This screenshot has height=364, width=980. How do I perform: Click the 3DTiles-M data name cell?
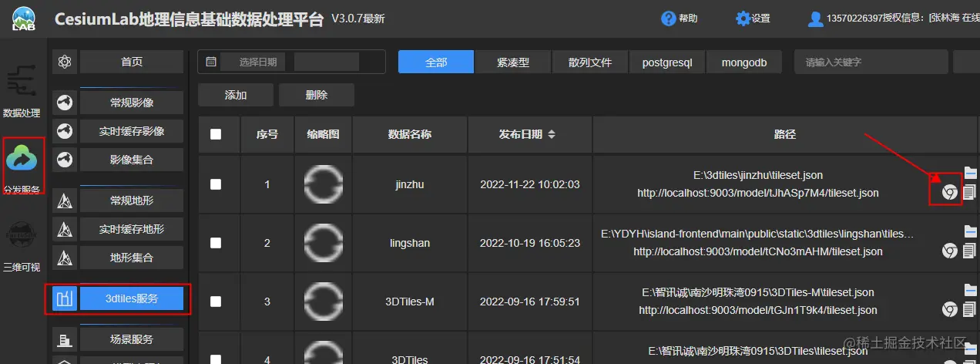[x=410, y=302]
